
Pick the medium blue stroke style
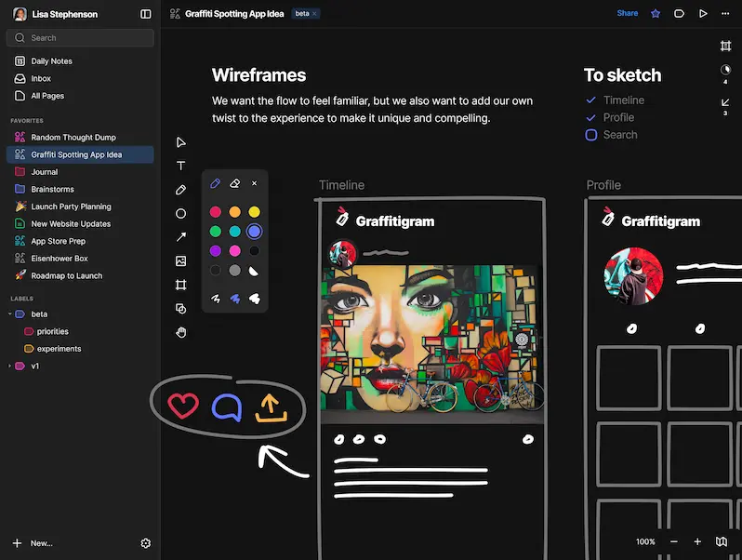point(234,299)
